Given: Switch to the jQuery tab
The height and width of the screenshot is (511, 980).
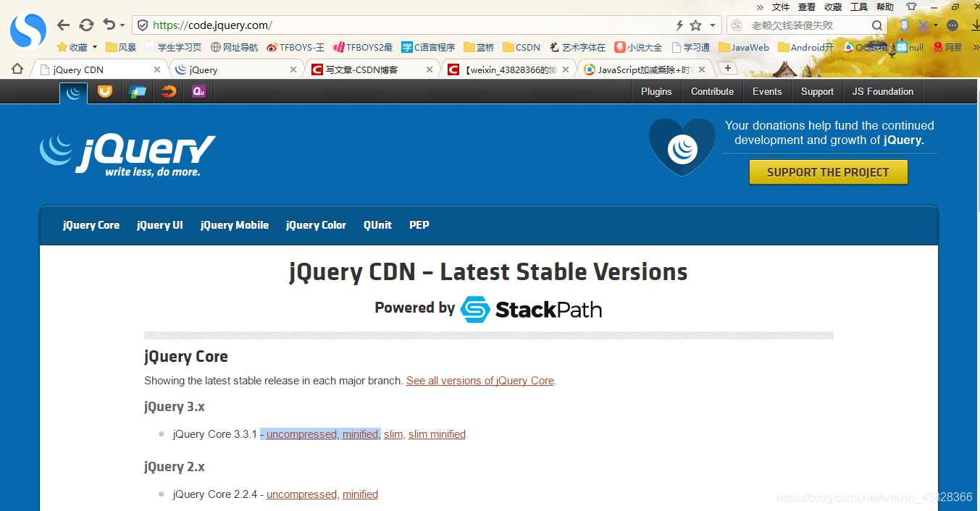Looking at the screenshot, I should point(238,69).
